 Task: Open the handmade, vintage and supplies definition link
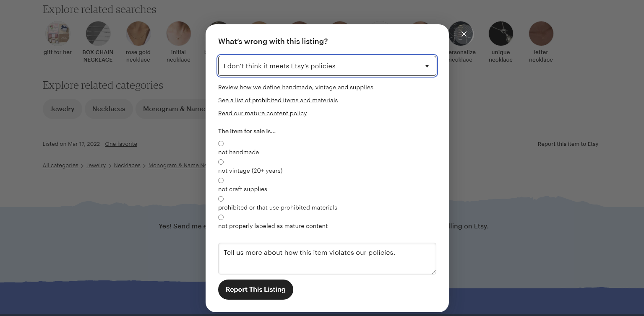click(295, 88)
